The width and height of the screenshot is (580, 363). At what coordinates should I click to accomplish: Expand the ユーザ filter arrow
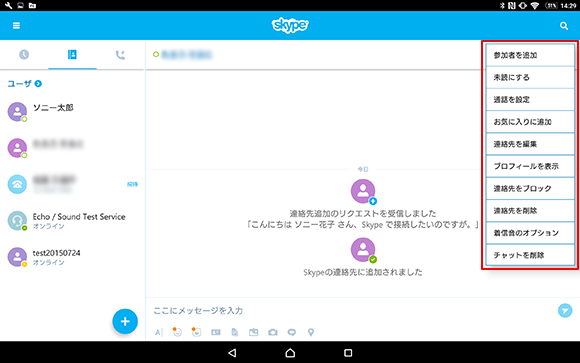click(38, 84)
